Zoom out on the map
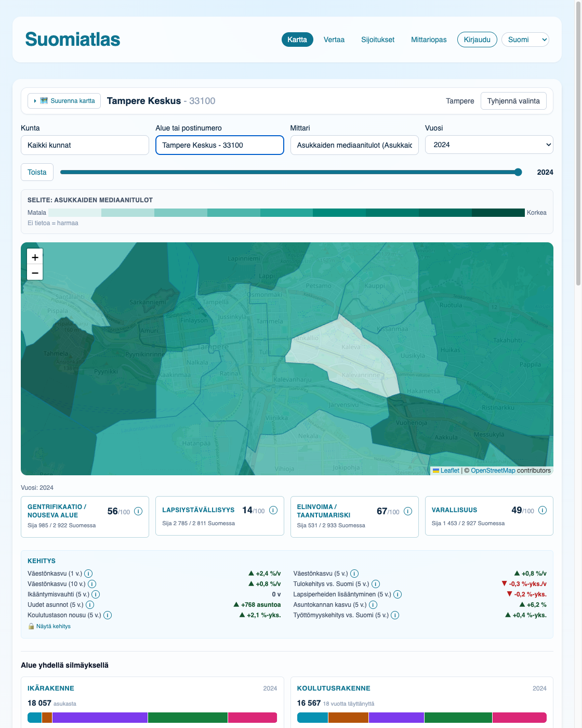The height and width of the screenshot is (728, 582). (x=35, y=272)
